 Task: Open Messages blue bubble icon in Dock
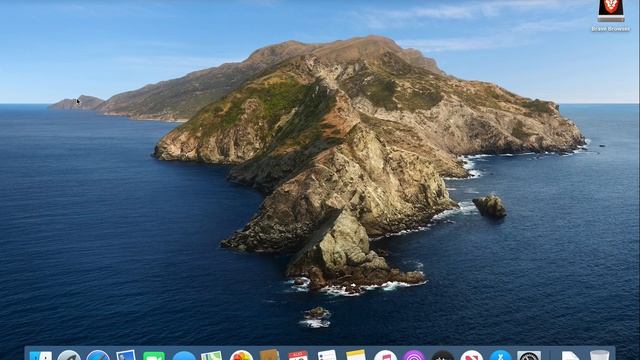point(184,355)
